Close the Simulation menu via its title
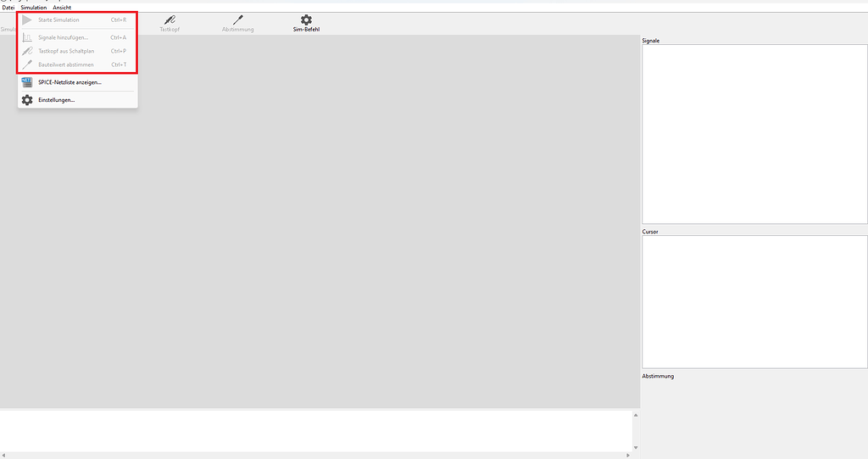This screenshot has height=459, width=868. pyautogui.click(x=34, y=8)
